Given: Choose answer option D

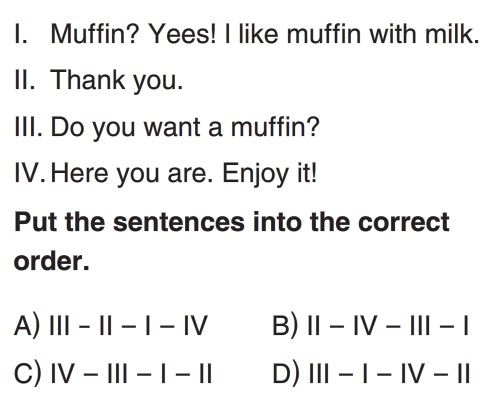Looking at the screenshot, I should (371, 373).
